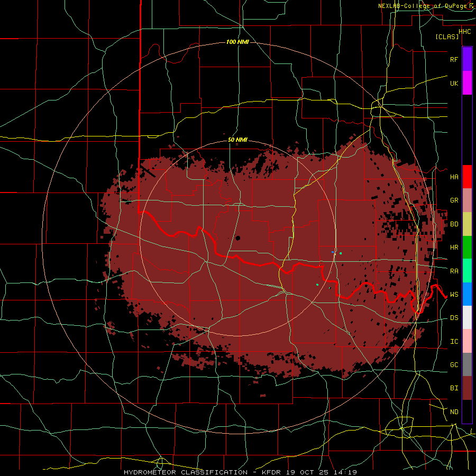Click the "HHC" product code text
476x476 pixels.
pyautogui.click(x=465, y=32)
